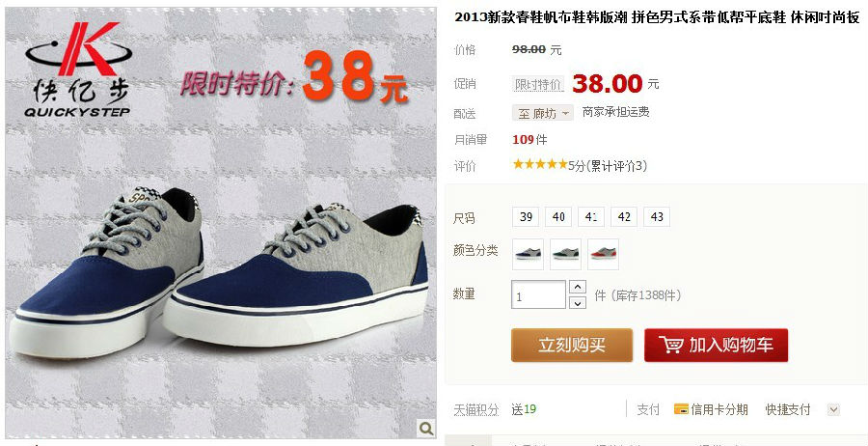Decrease quantity with the down arrow
The height and width of the screenshot is (446, 868).
[x=578, y=302]
